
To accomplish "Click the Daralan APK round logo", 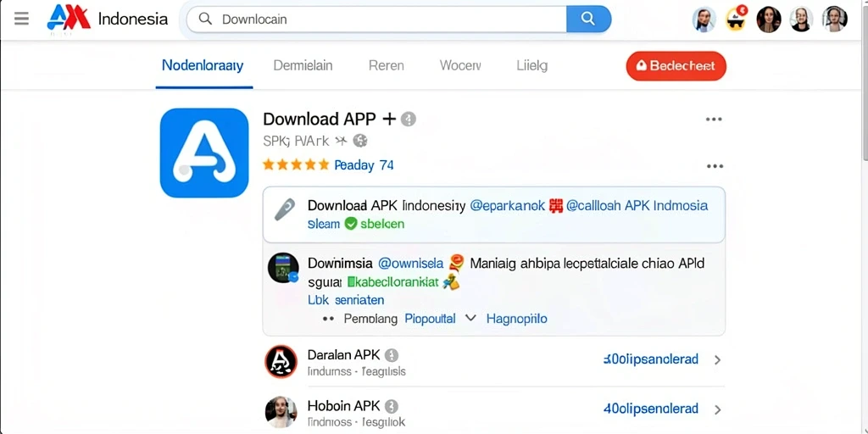I will (x=281, y=361).
